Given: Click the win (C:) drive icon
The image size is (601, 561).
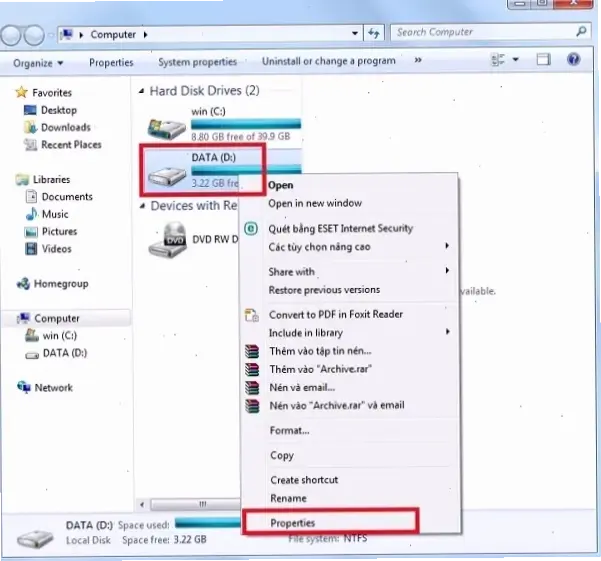Looking at the screenshot, I should click(x=166, y=127).
